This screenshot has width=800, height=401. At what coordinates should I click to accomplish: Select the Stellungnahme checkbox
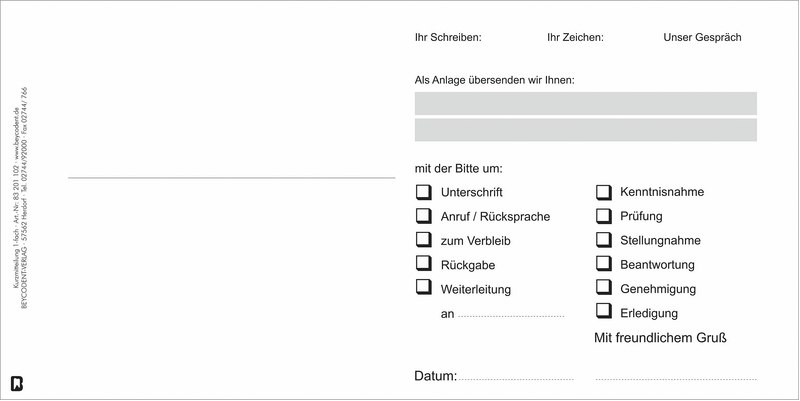603,240
